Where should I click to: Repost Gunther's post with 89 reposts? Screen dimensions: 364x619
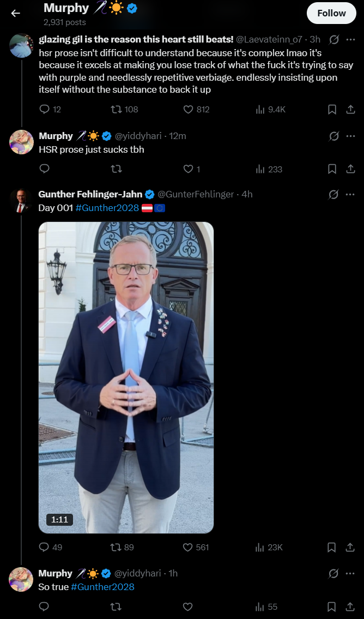tap(122, 547)
